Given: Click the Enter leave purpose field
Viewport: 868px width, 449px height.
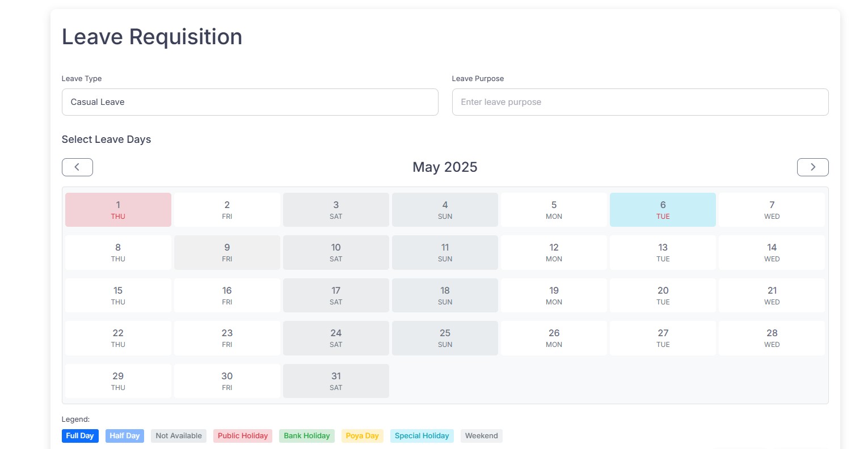Looking at the screenshot, I should [640, 102].
